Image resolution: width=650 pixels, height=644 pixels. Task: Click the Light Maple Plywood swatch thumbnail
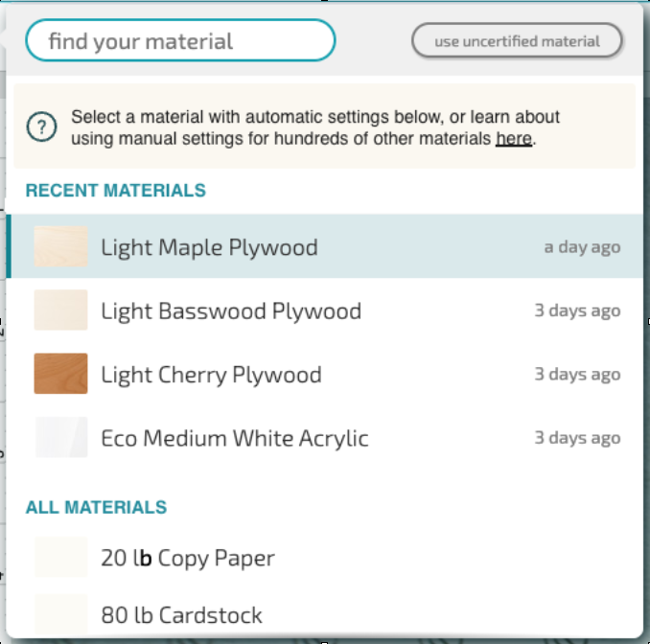[x=60, y=246]
